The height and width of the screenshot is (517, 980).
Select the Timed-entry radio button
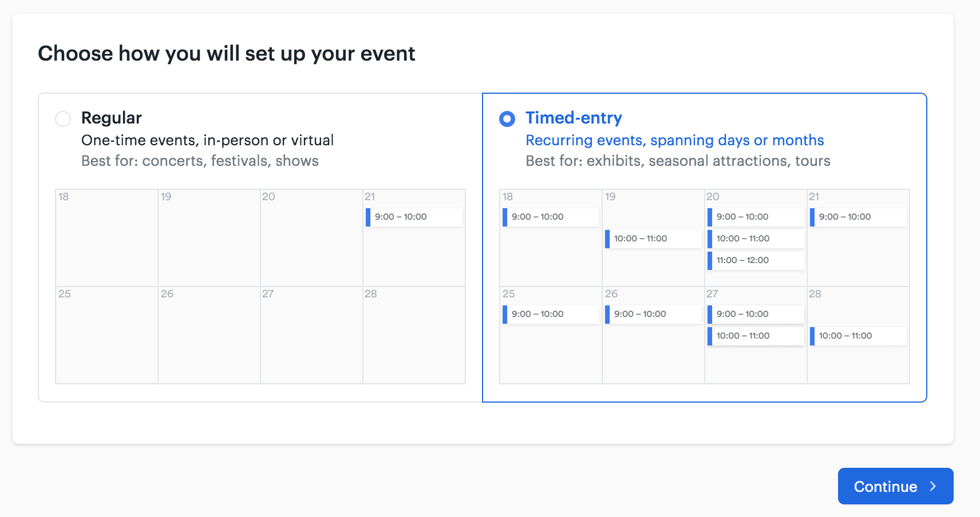(x=507, y=119)
